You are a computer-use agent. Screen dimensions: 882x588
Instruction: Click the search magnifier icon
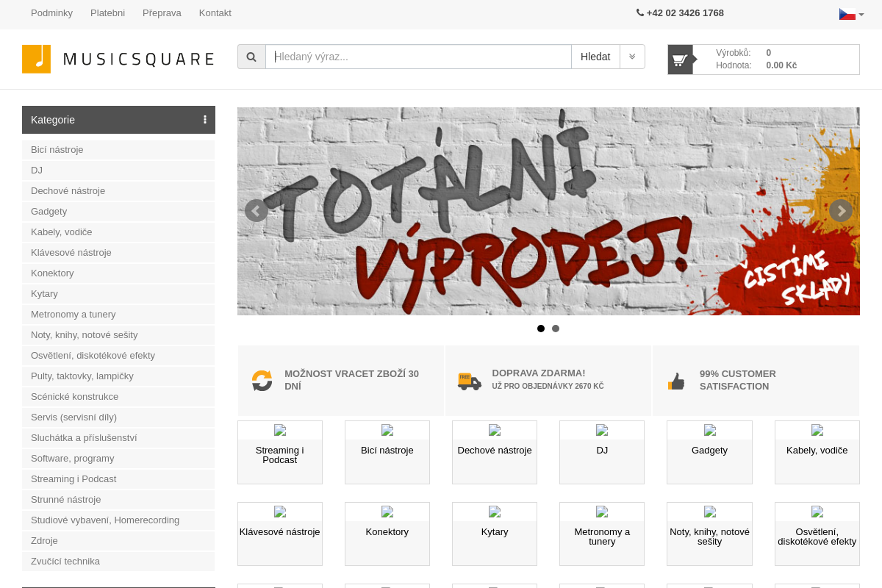click(251, 57)
